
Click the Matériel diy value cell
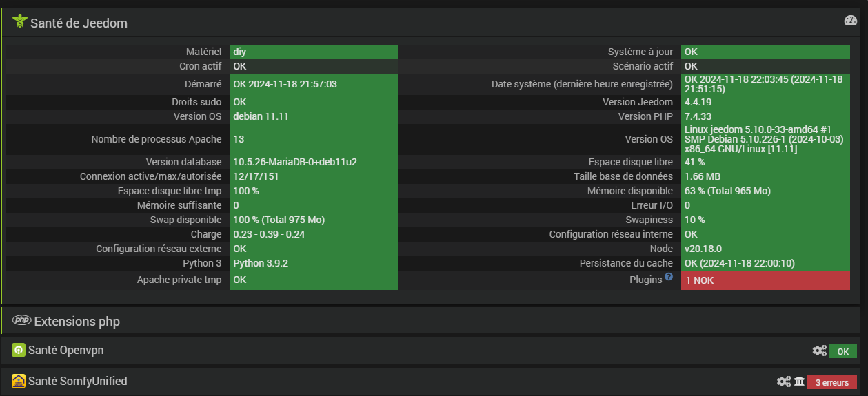click(x=314, y=52)
